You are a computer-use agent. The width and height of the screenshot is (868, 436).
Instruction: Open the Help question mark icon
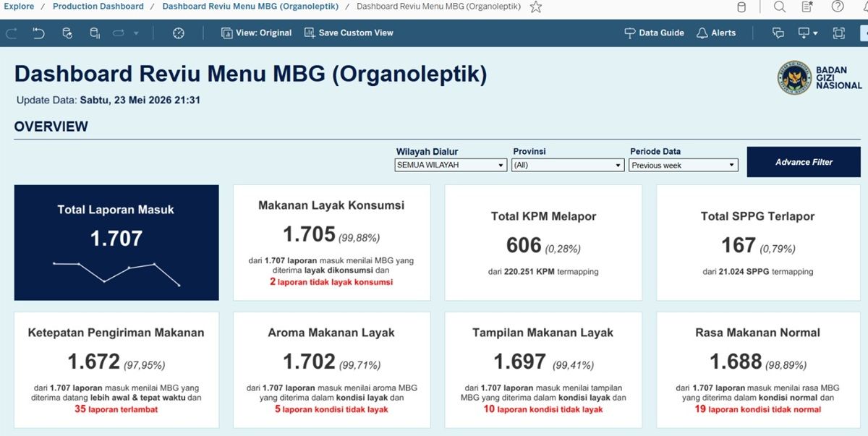(838, 7)
